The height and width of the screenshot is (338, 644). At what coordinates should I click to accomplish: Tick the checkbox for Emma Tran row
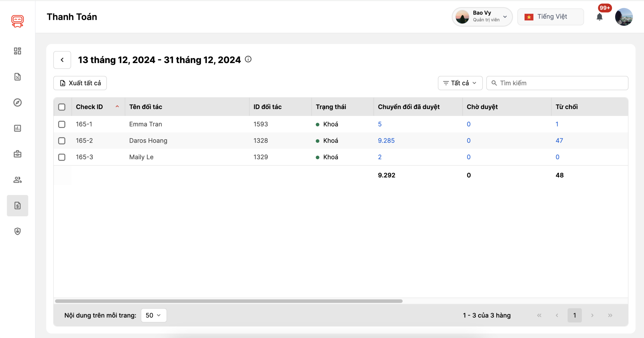coord(62,124)
